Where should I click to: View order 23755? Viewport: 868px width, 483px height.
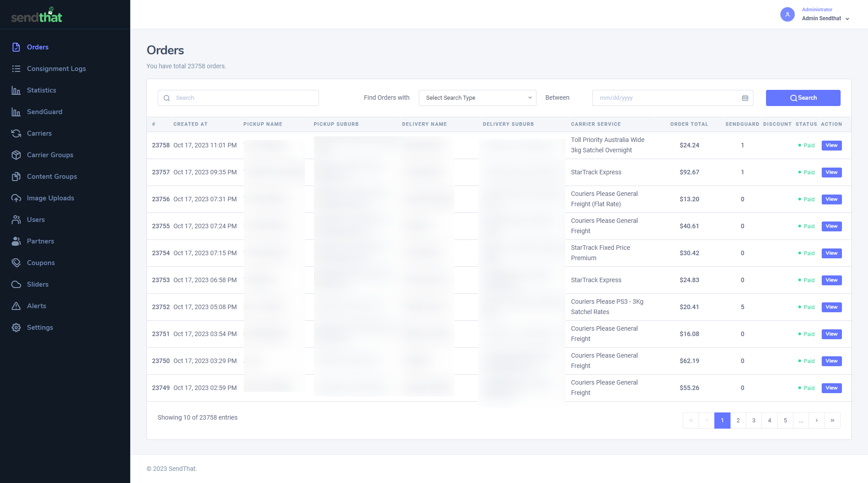pos(831,226)
